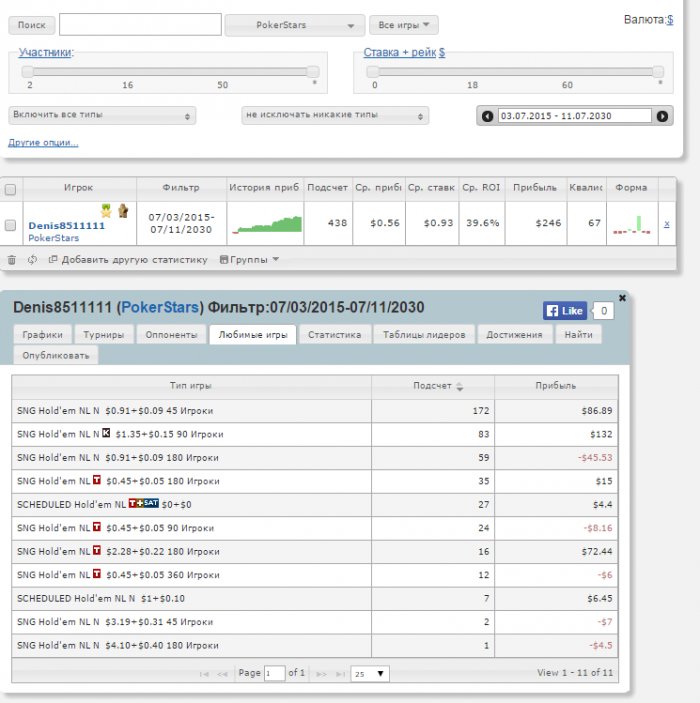
Task: Click the page number input field
Action: coord(274,673)
